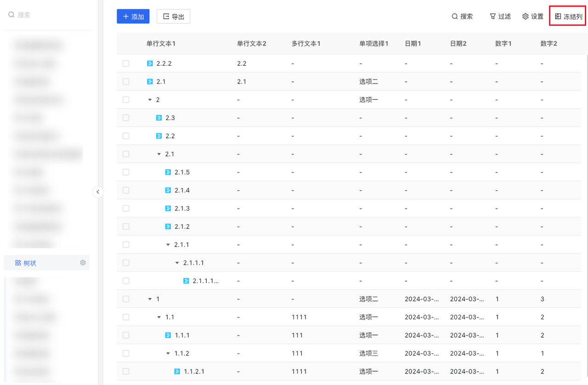The width and height of the screenshot is (588, 385).
Task: Open the 过滤 filter tool
Action: (x=500, y=17)
